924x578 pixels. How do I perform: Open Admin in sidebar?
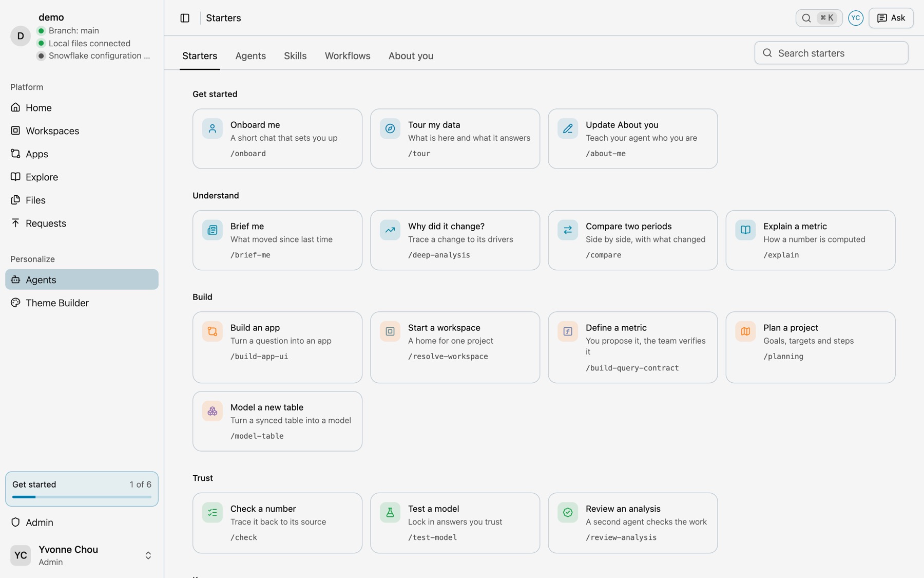coord(82,523)
